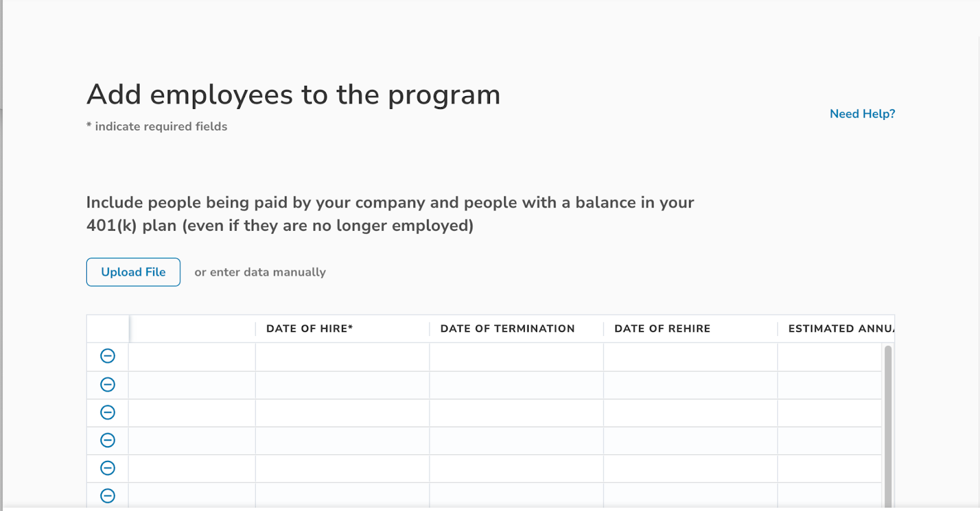Remove the fifth employee row
The image size is (980, 511).
click(x=108, y=468)
